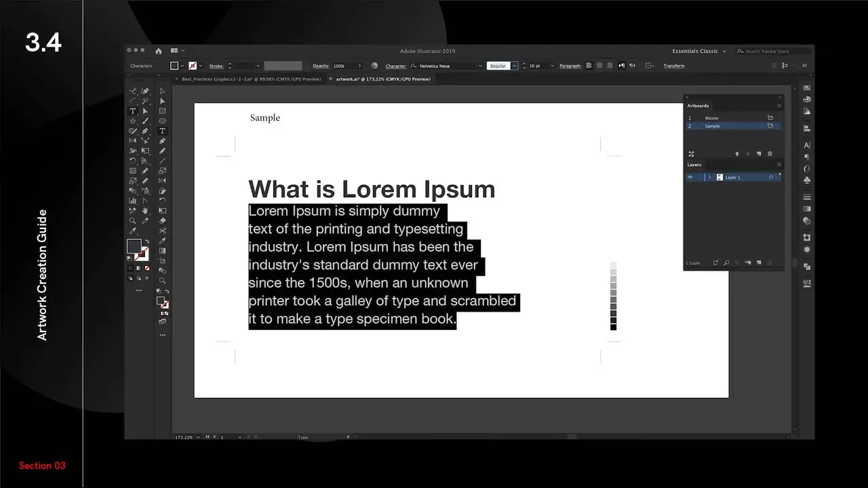Expand Layer 1 disclosure arrow
This screenshot has width=868, height=488.
point(710,177)
